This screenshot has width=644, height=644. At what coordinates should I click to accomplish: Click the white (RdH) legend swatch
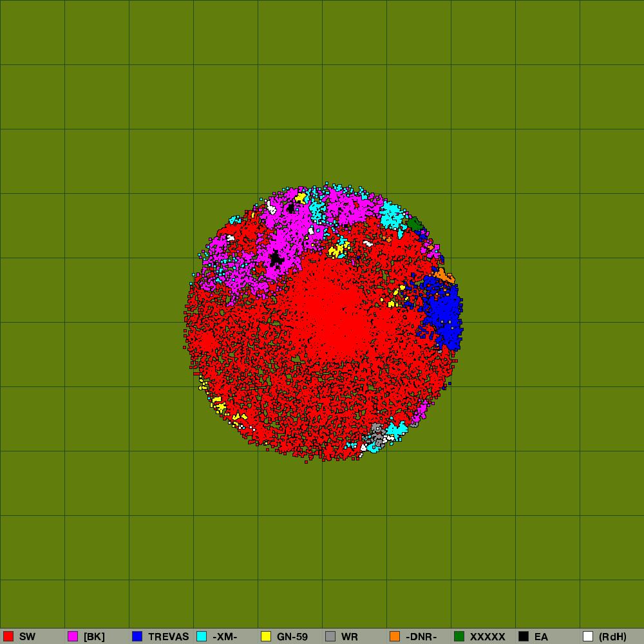tap(588, 636)
